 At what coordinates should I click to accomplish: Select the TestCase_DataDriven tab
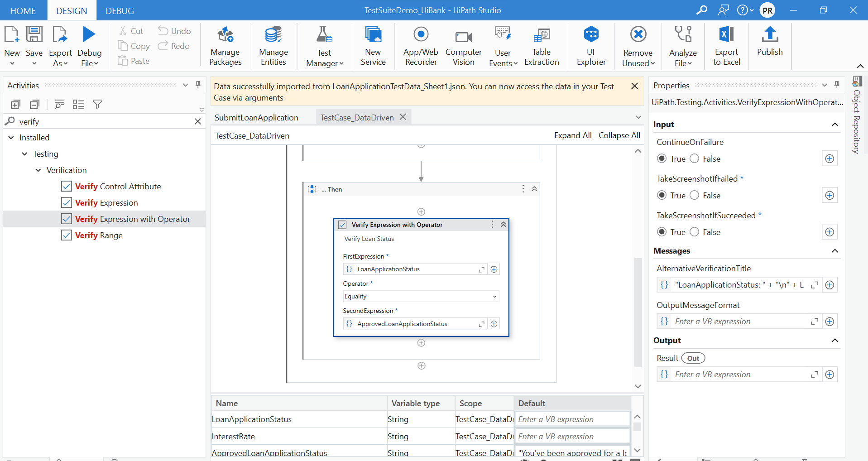pos(357,117)
